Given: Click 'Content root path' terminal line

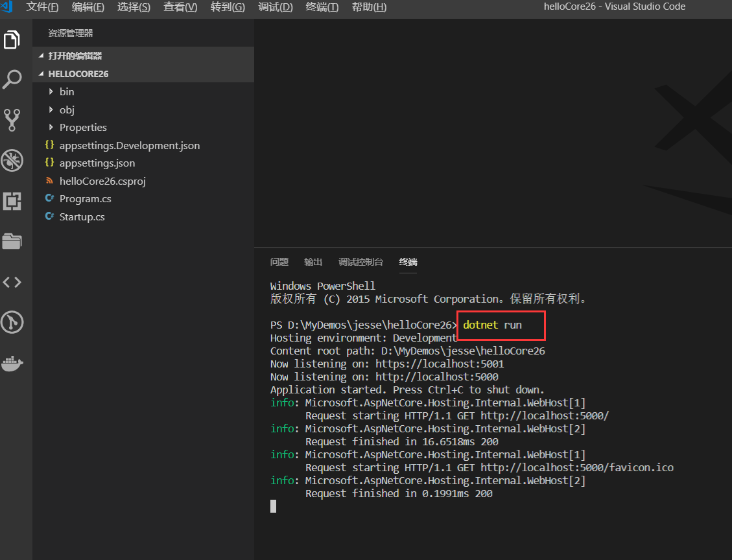Looking at the screenshot, I should (408, 351).
